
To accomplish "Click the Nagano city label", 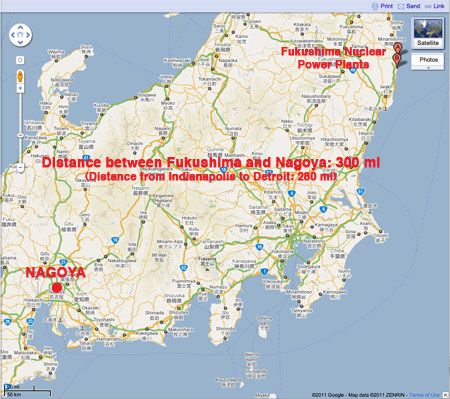I will (163, 130).
